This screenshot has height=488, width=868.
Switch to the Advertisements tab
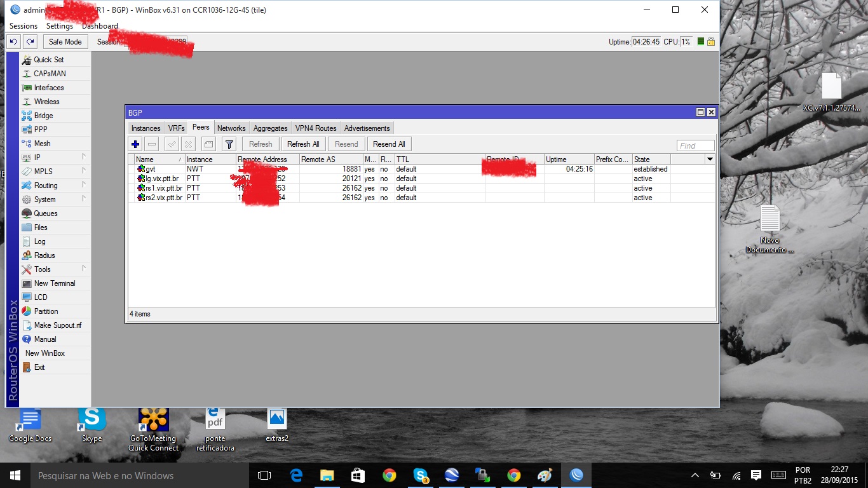pyautogui.click(x=367, y=128)
